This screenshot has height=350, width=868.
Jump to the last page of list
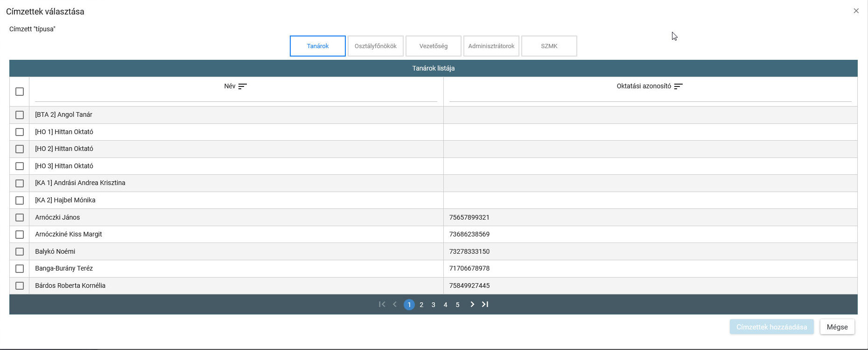coord(485,305)
